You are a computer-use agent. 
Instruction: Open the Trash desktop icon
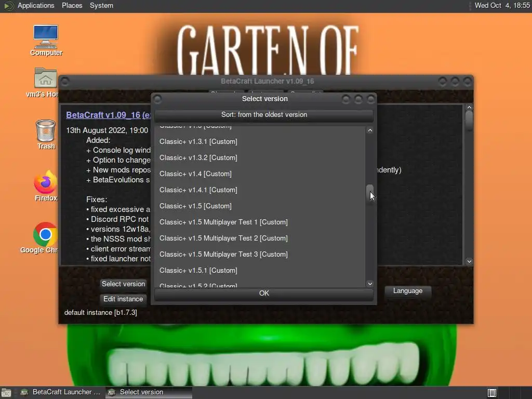(46, 135)
